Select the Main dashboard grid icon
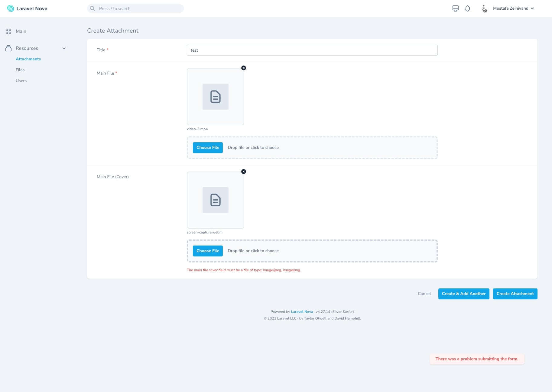The width and height of the screenshot is (552, 392). tap(8, 31)
